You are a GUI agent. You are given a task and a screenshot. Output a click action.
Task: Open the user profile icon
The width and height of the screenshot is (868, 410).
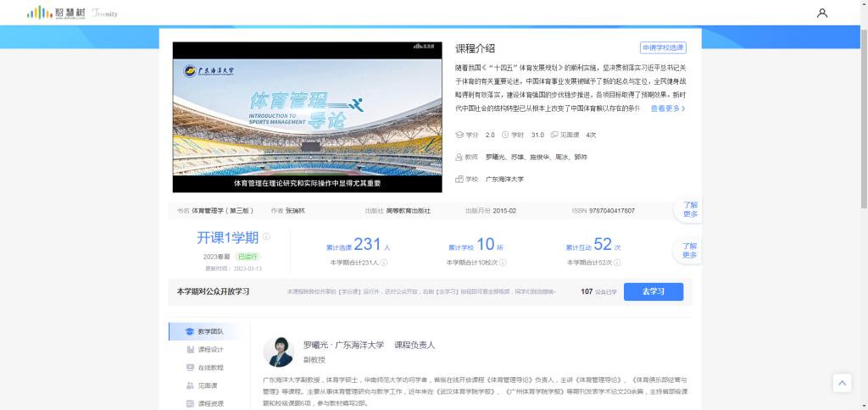pos(821,13)
